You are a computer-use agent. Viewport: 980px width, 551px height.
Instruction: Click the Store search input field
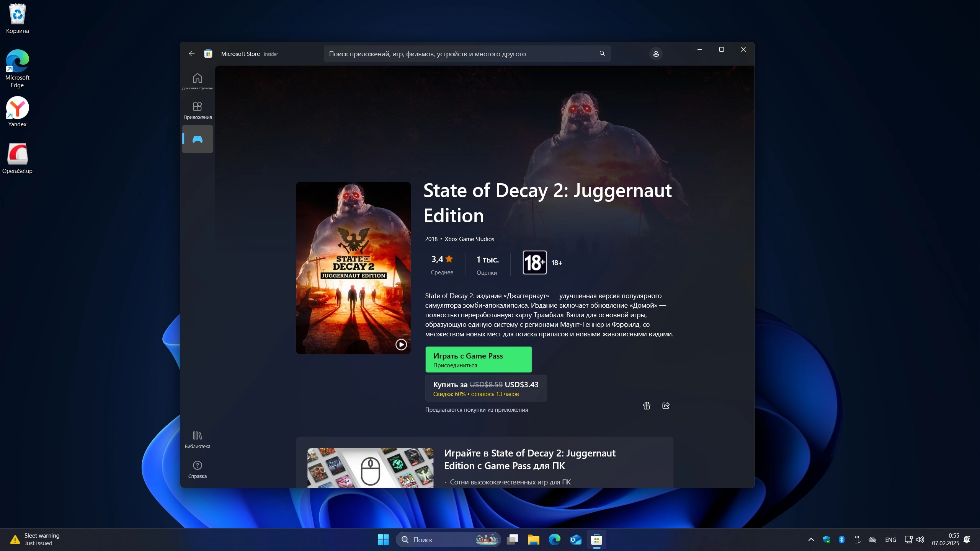coord(459,54)
